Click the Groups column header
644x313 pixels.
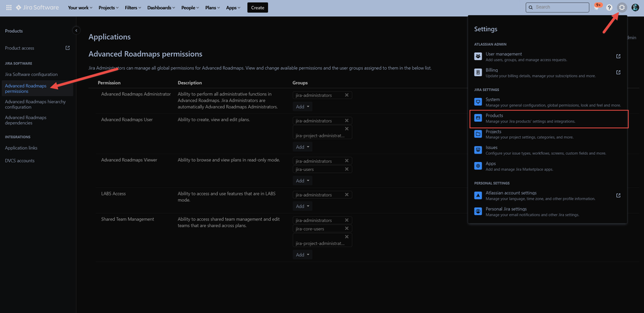300,83
